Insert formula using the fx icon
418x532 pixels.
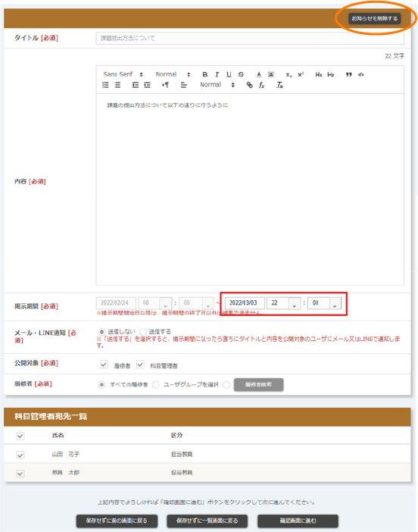tap(261, 85)
